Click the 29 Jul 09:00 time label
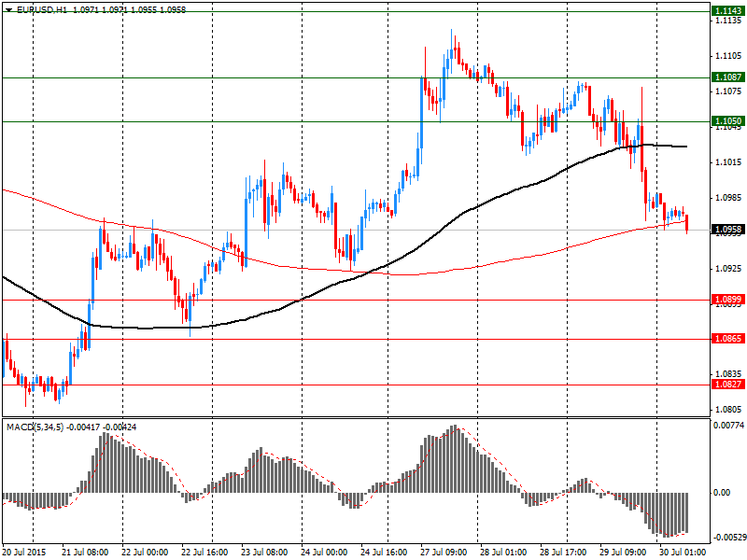The image size is (747, 560). (623, 553)
